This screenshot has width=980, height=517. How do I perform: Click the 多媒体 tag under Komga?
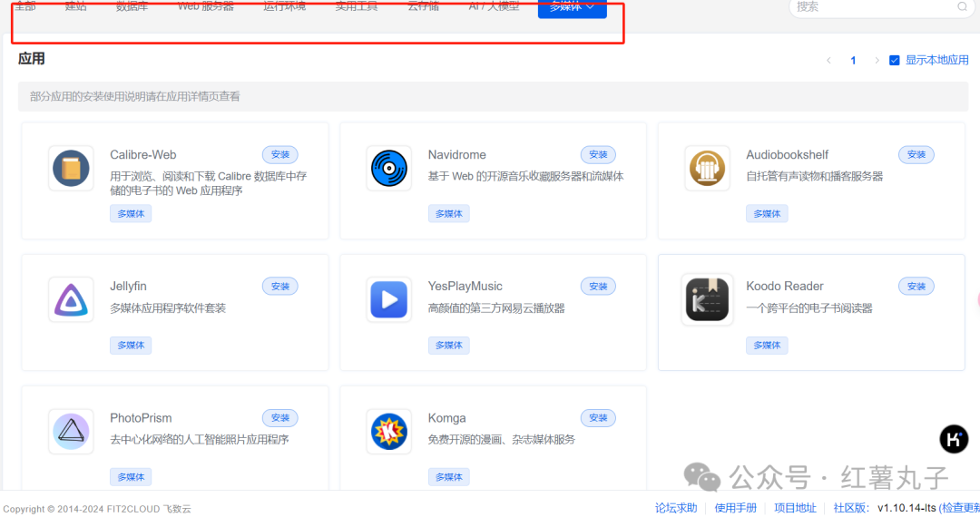pyautogui.click(x=449, y=477)
